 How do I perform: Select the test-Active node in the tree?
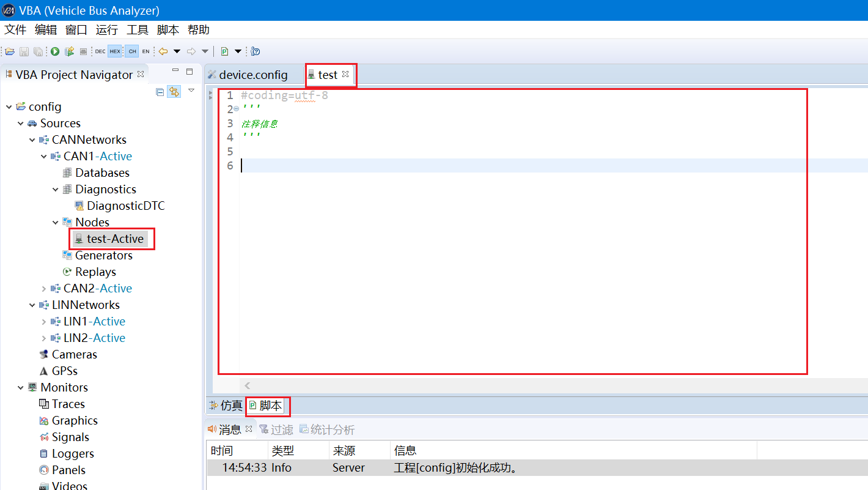point(112,239)
